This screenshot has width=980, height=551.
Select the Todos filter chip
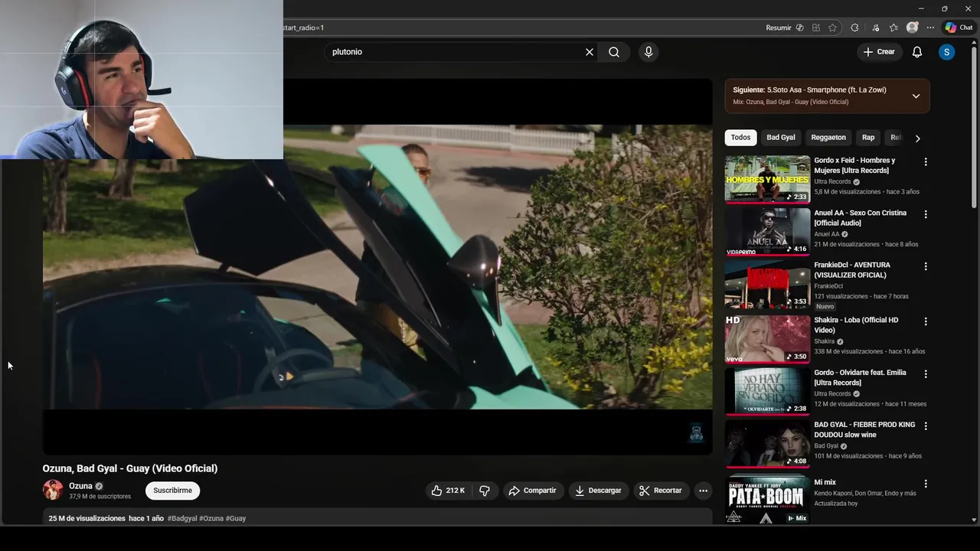pyautogui.click(x=740, y=138)
